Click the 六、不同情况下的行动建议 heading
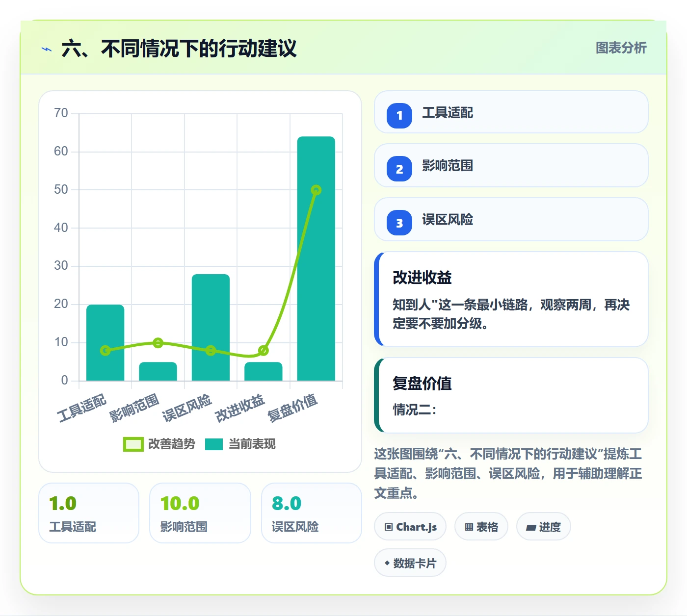The image size is (687, 616). click(x=179, y=49)
